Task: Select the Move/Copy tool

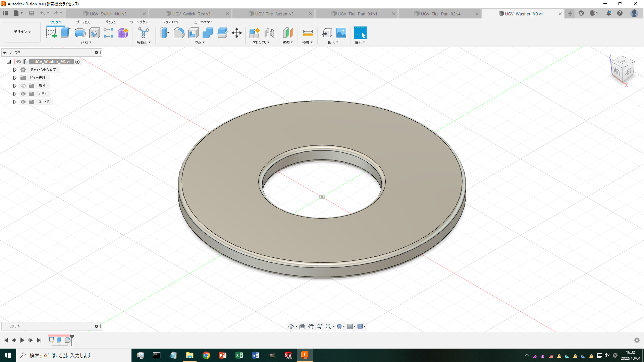Action: [x=237, y=33]
